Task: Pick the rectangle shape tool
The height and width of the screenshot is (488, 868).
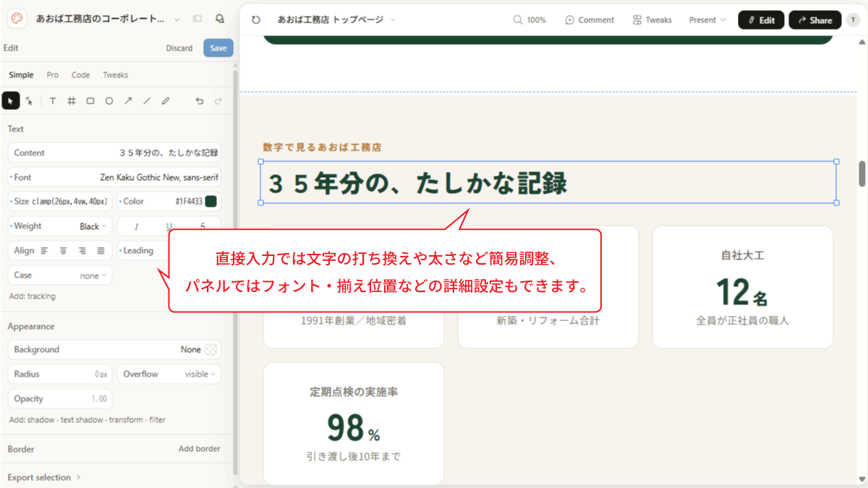Action: tap(90, 101)
